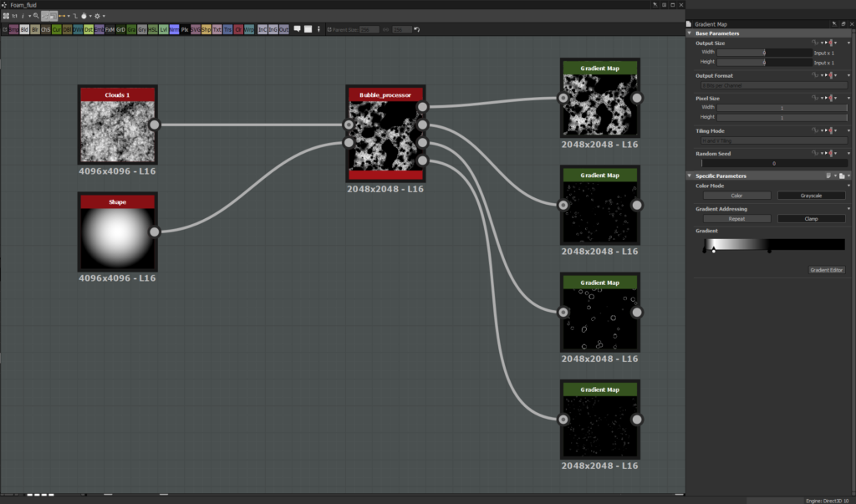Add a comment via speech bubble icon
Screen dimensions: 856x504
[x=297, y=29]
